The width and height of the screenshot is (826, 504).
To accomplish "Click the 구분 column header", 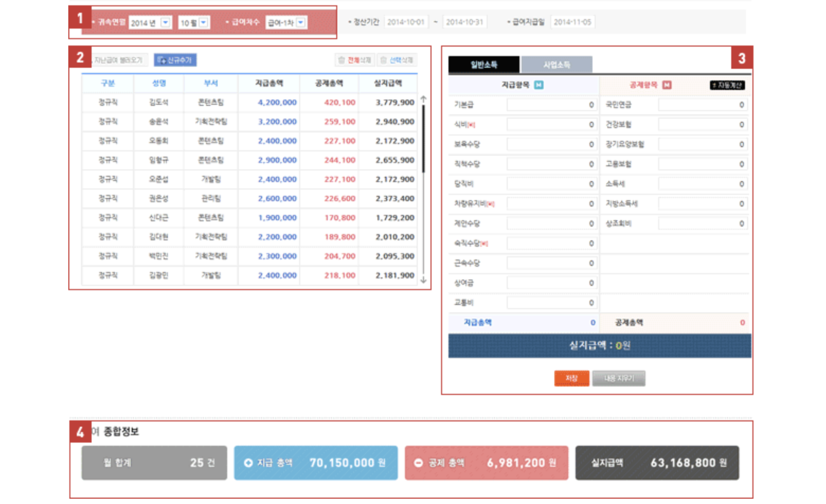I will coord(108,83).
